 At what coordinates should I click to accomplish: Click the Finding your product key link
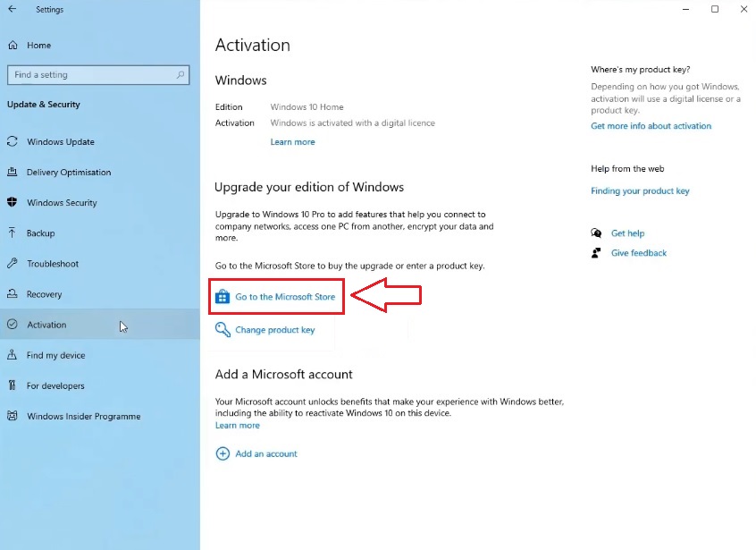640,190
